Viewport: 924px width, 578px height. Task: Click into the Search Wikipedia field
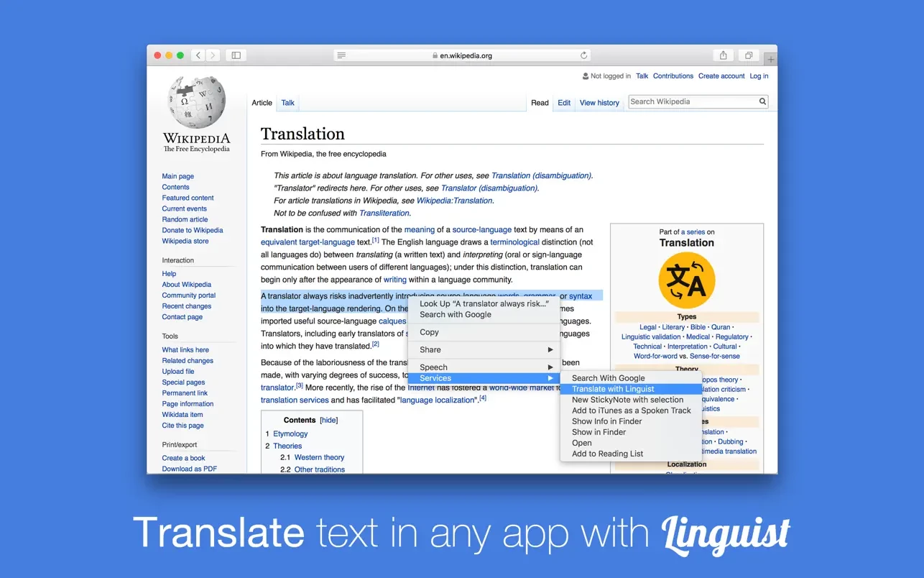click(692, 102)
